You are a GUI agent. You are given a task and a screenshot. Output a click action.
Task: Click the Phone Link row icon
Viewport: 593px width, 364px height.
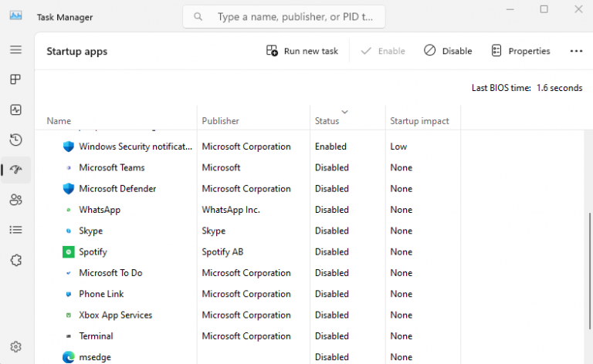69,294
